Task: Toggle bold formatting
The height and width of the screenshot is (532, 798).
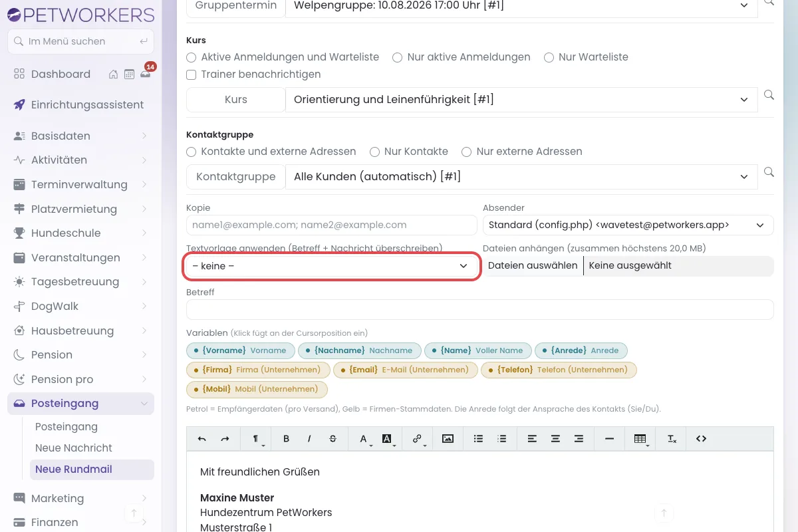Action: click(286, 439)
